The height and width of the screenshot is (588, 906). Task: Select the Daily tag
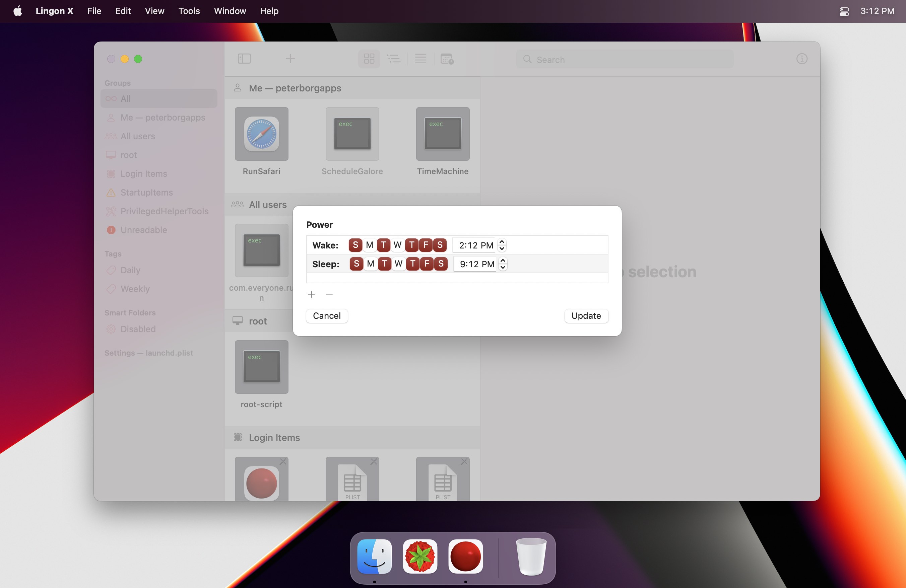point(159,270)
